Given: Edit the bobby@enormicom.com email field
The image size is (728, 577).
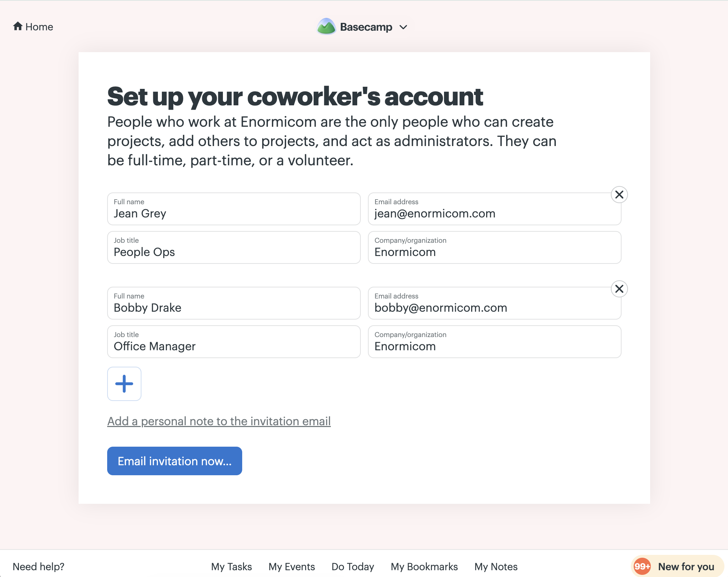Looking at the screenshot, I should tap(495, 303).
